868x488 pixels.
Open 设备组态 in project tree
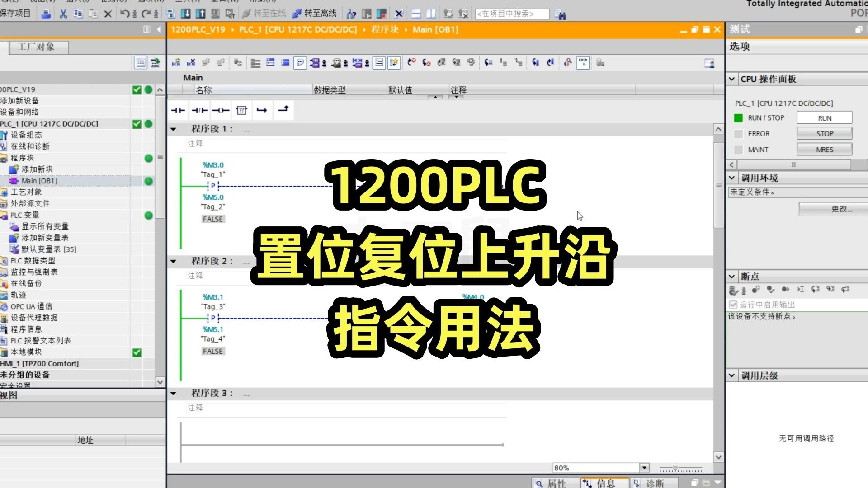point(26,135)
